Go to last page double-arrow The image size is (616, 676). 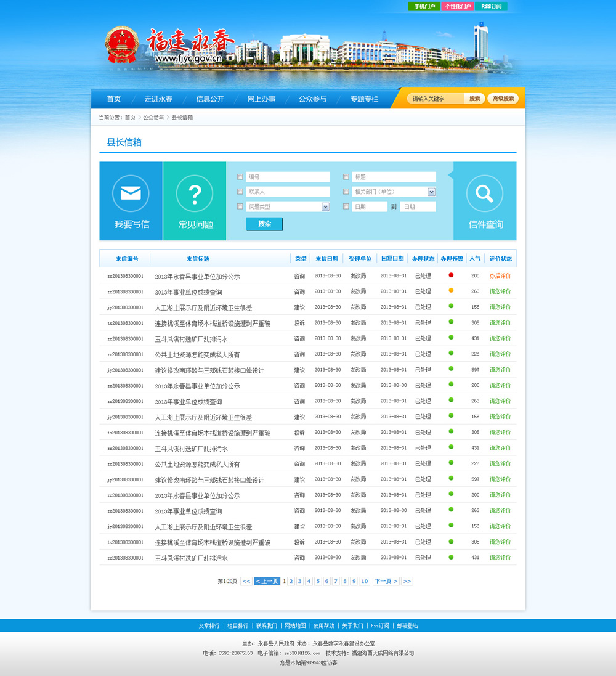[407, 581]
